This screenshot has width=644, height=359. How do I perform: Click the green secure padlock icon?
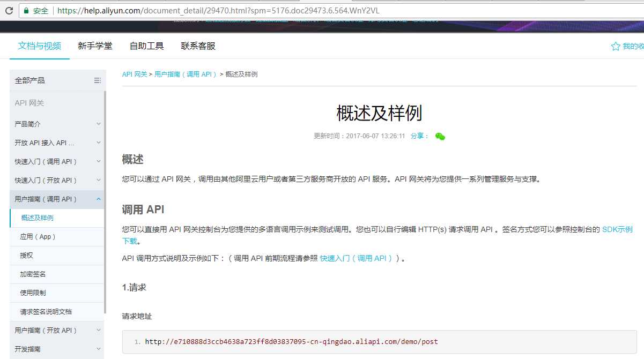[x=26, y=10]
